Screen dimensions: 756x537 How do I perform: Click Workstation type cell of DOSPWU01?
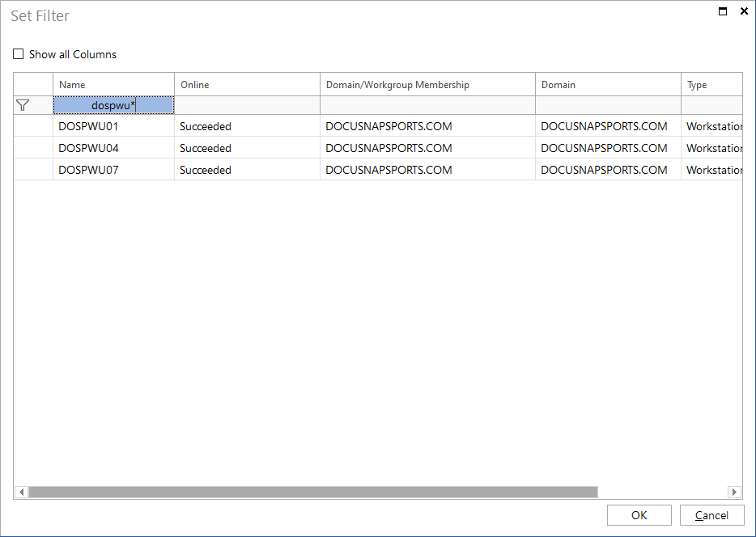[711, 126]
